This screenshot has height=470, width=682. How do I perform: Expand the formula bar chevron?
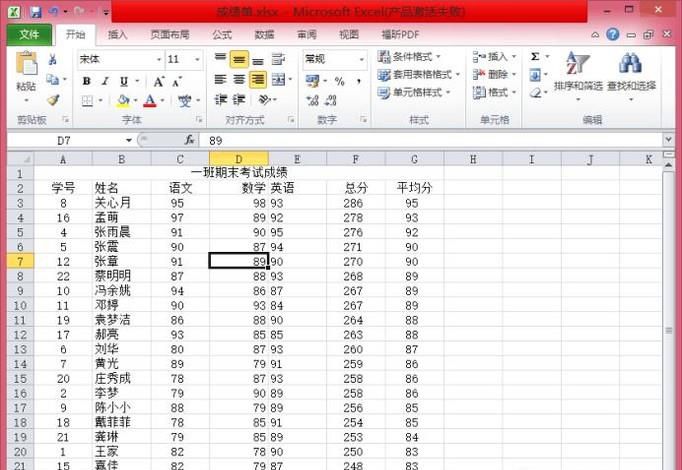(669, 140)
